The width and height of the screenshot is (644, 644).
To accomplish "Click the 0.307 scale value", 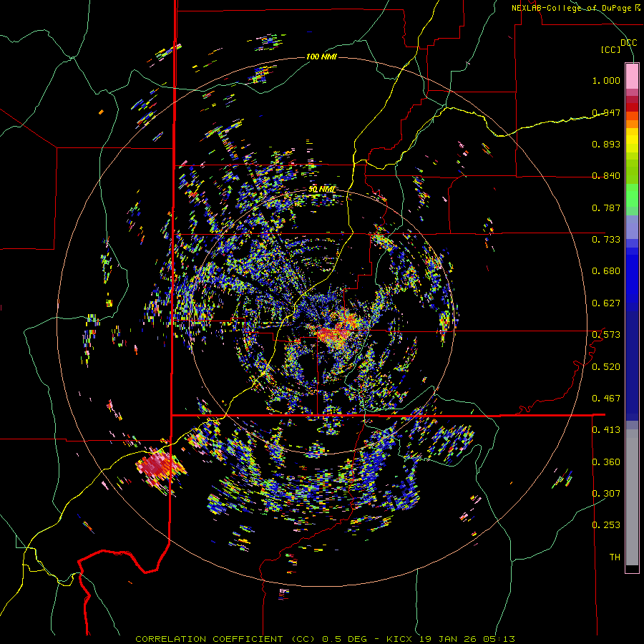I will click(606, 494).
